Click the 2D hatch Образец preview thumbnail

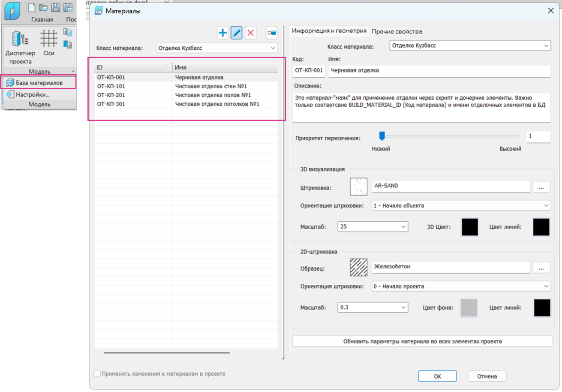click(359, 268)
